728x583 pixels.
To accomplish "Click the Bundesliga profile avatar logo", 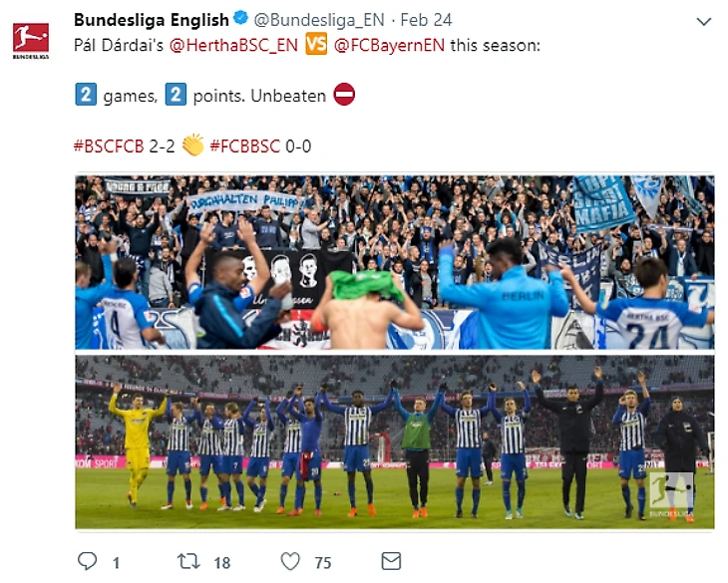I will 31,40.
